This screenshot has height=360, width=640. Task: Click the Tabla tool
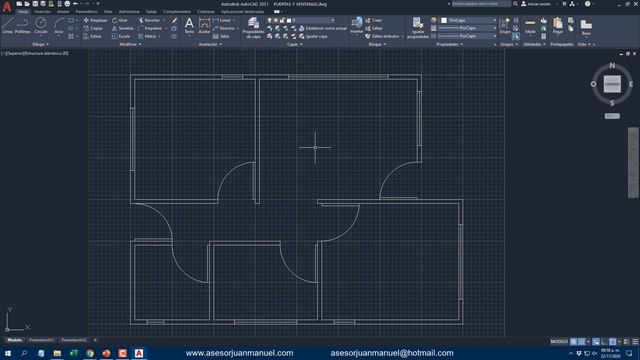(221, 36)
